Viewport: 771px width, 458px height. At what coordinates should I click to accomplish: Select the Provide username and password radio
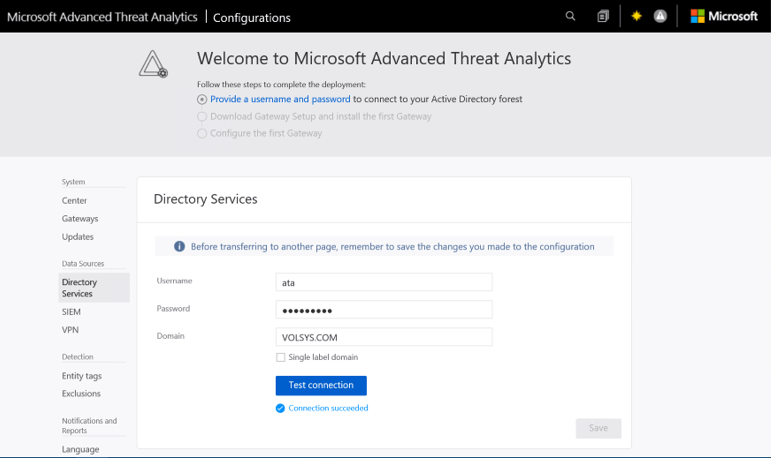(x=202, y=100)
